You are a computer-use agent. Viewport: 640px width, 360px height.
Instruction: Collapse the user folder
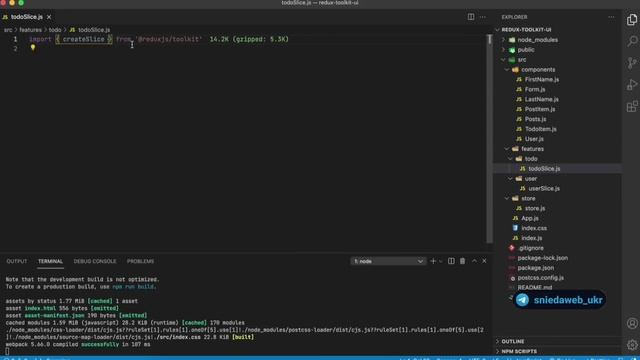pos(558,179)
